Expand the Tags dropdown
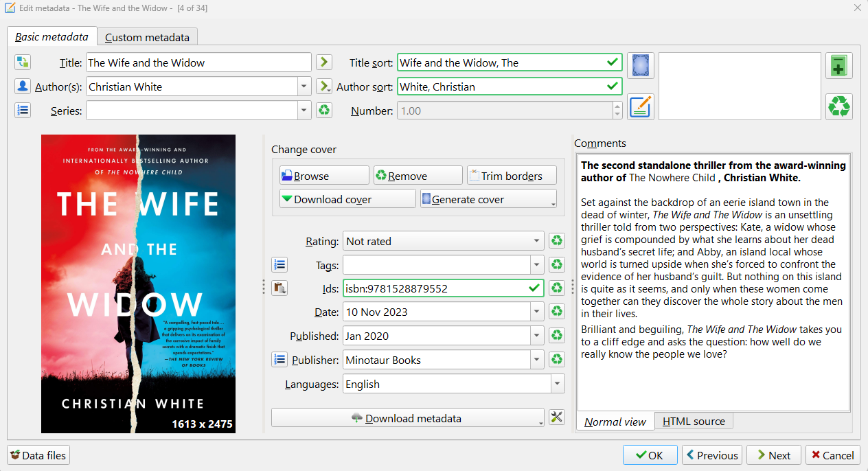This screenshot has width=868, height=471. click(x=537, y=265)
